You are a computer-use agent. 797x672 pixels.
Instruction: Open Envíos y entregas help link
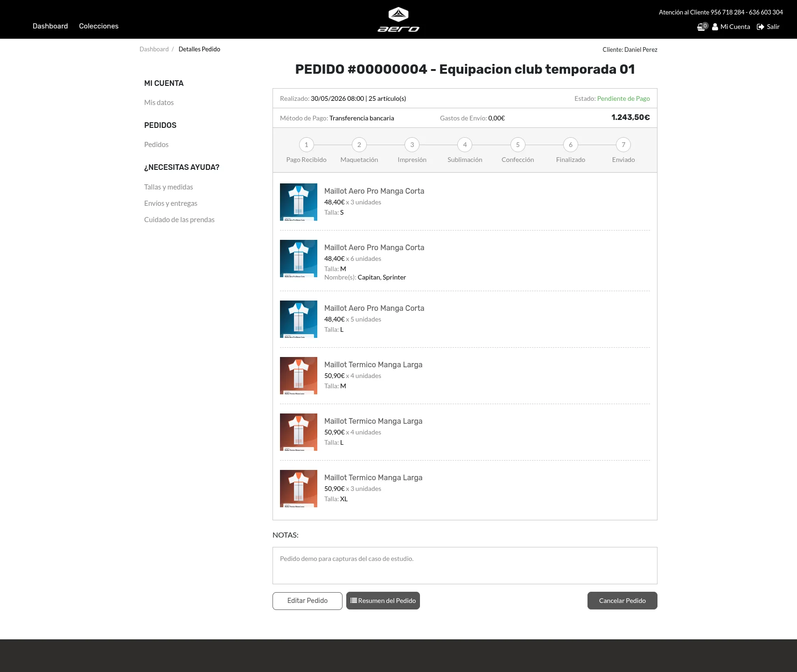click(x=171, y=203)
